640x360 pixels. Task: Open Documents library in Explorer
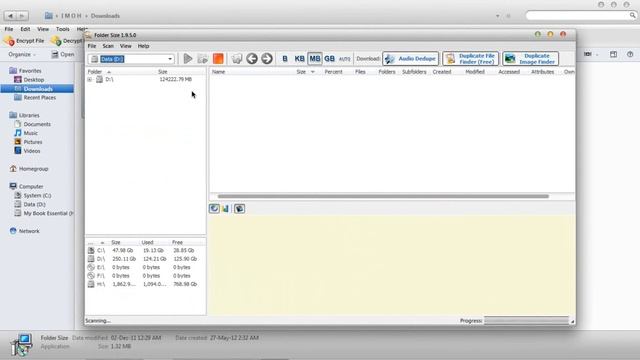click(x=37, y=124)
